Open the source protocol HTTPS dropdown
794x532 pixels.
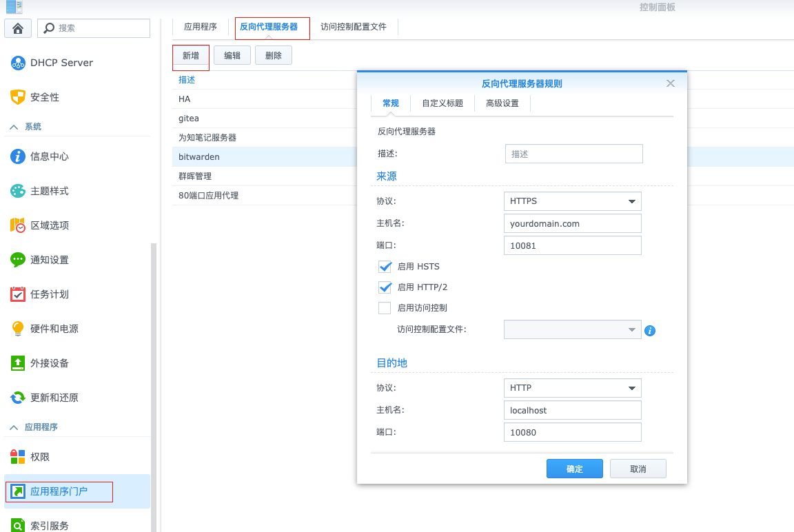point(572,201)
